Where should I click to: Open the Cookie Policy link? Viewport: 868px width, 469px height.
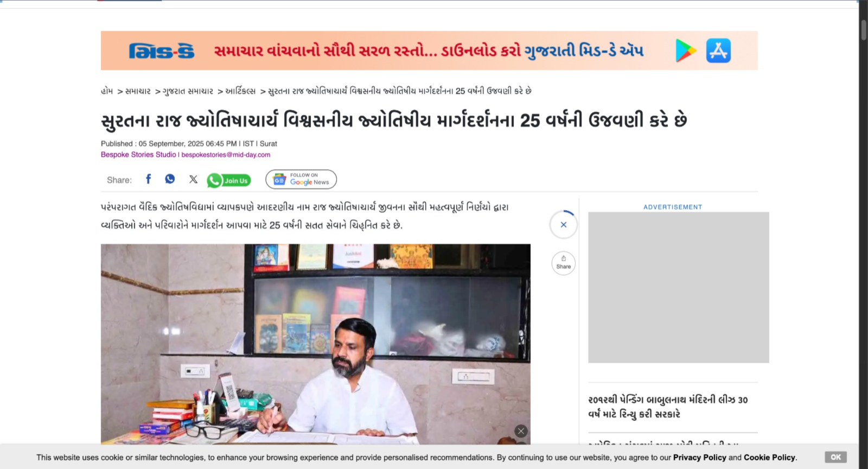769,458
